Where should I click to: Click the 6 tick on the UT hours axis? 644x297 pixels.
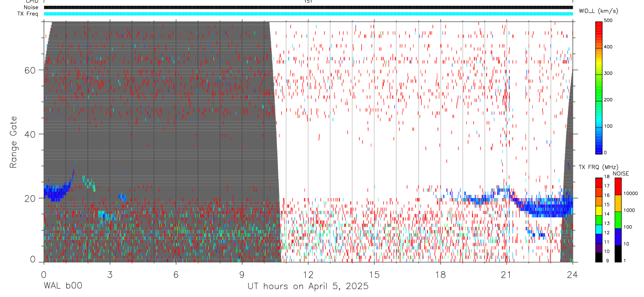coord(176,273)
